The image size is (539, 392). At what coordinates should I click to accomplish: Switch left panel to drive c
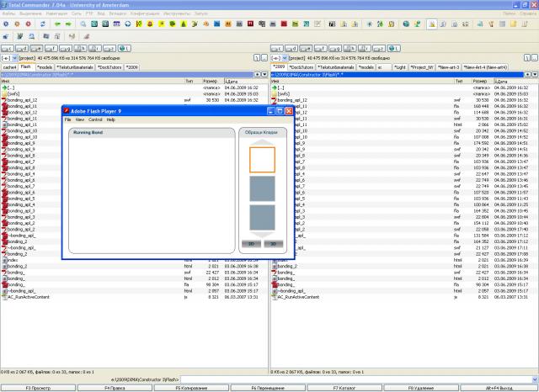click(x=8, y=49)
